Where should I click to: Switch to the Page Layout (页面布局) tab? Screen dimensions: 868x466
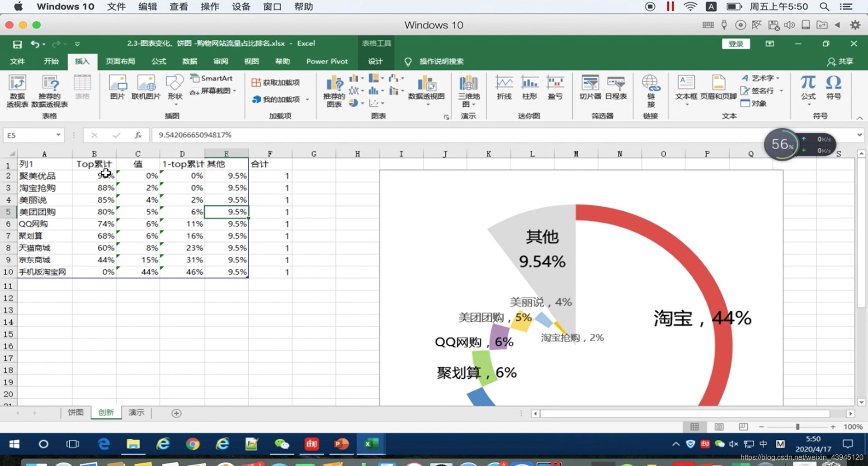(x=120, y=62)
